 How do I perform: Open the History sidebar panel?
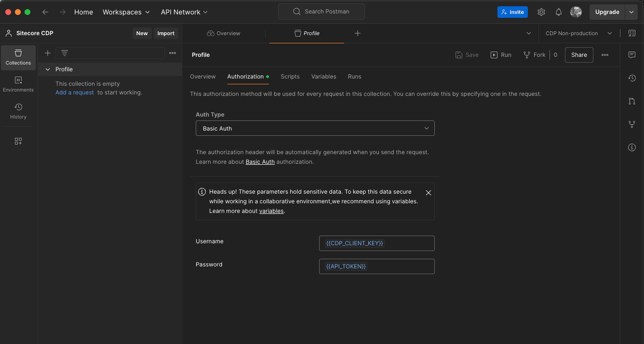18,111
